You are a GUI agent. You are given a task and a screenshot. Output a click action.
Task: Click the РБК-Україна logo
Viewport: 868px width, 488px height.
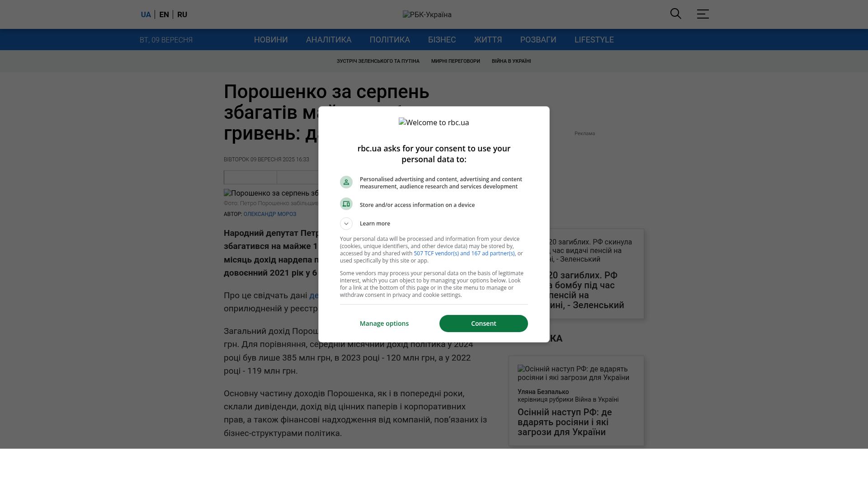point(427,14)
